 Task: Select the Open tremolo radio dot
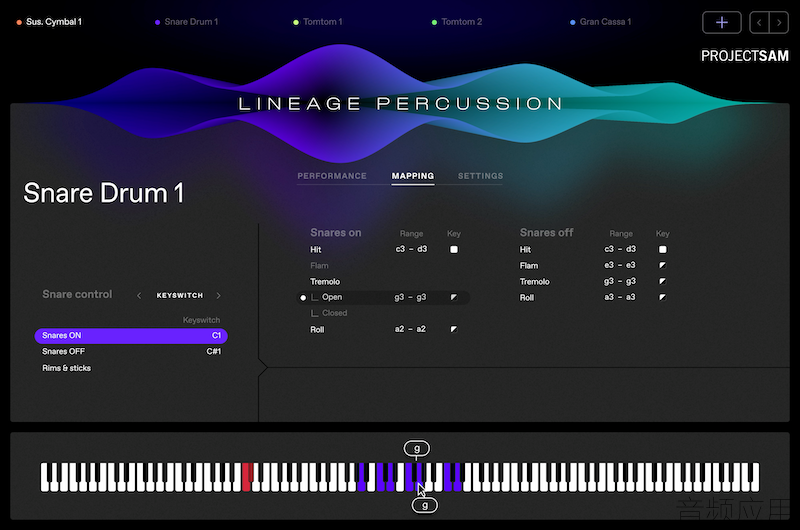pos(303,297)
